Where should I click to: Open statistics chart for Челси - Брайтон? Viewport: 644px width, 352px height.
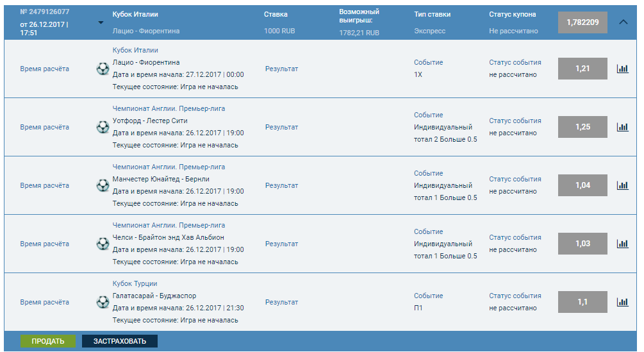[623, 244]
